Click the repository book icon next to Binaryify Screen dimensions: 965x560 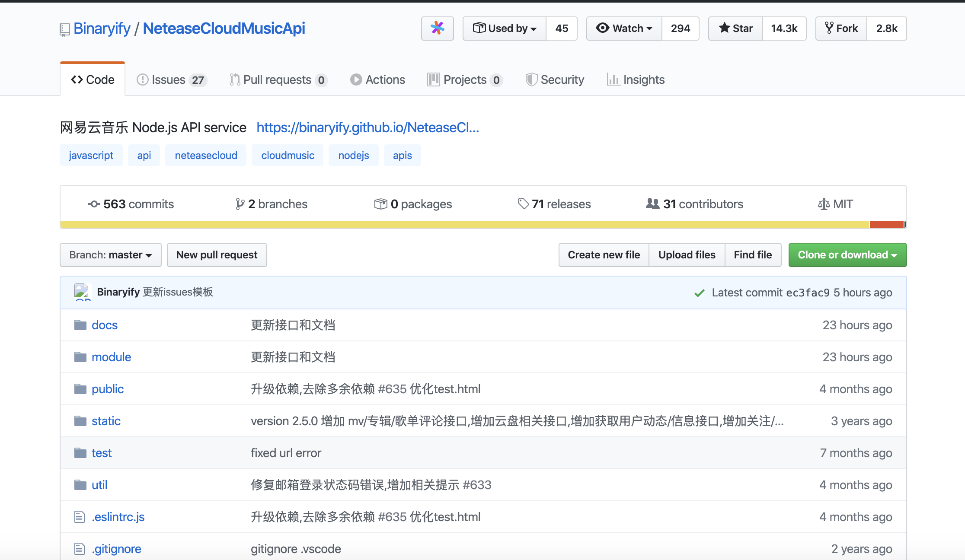[x=64, y=29]
